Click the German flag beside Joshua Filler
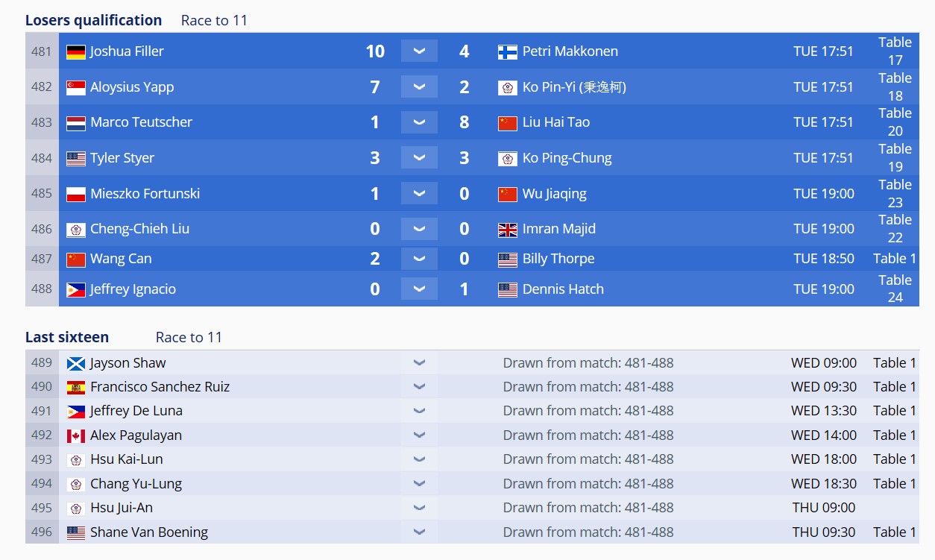The image size is (935, 560). click(x=76, y=51)
